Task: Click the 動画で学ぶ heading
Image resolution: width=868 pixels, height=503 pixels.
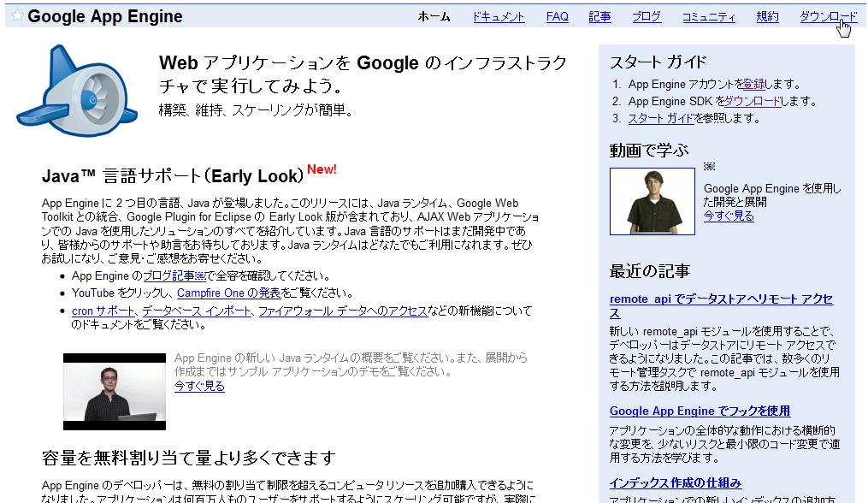Action: pyautogui.click(x=649, y=150)
